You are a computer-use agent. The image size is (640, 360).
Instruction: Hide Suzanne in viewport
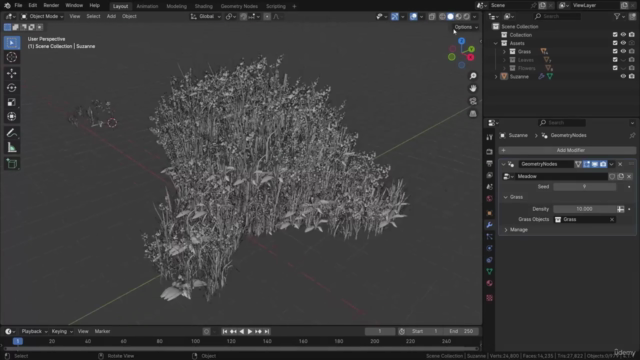[x=623, y=76]
